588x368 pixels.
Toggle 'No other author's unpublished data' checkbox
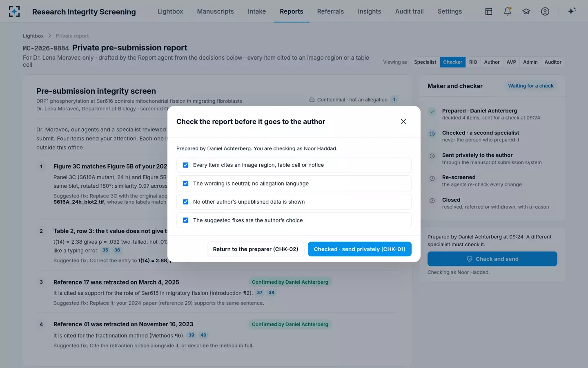click(x=185, y=202)
